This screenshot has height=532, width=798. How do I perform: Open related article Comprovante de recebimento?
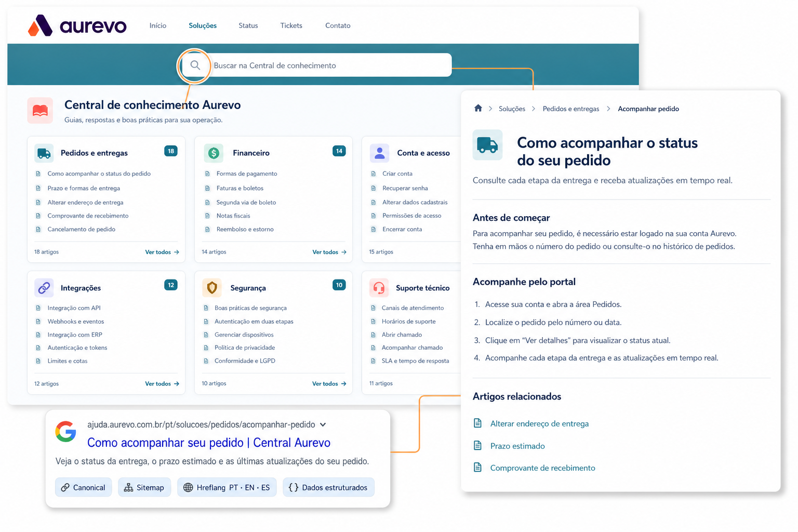(543, 468)
